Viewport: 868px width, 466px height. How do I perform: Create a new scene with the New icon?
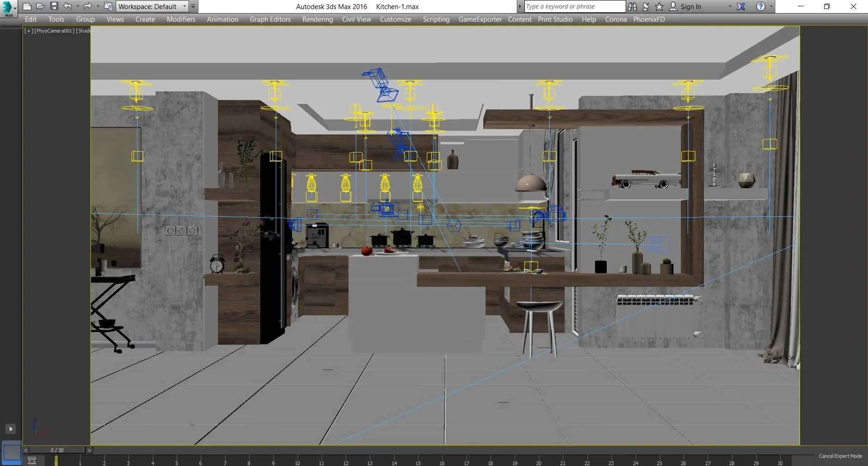(x=27, y=6)
